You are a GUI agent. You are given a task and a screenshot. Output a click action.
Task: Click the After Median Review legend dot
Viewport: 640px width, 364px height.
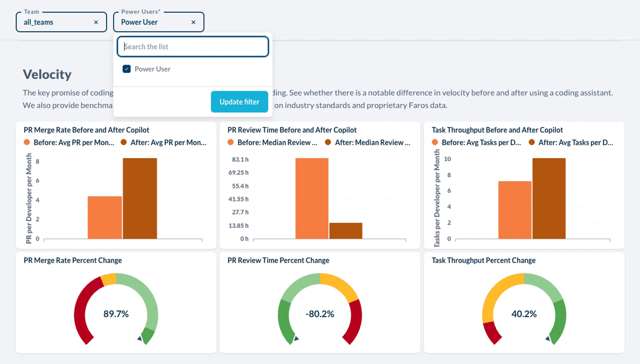click(x=328, y=142)
